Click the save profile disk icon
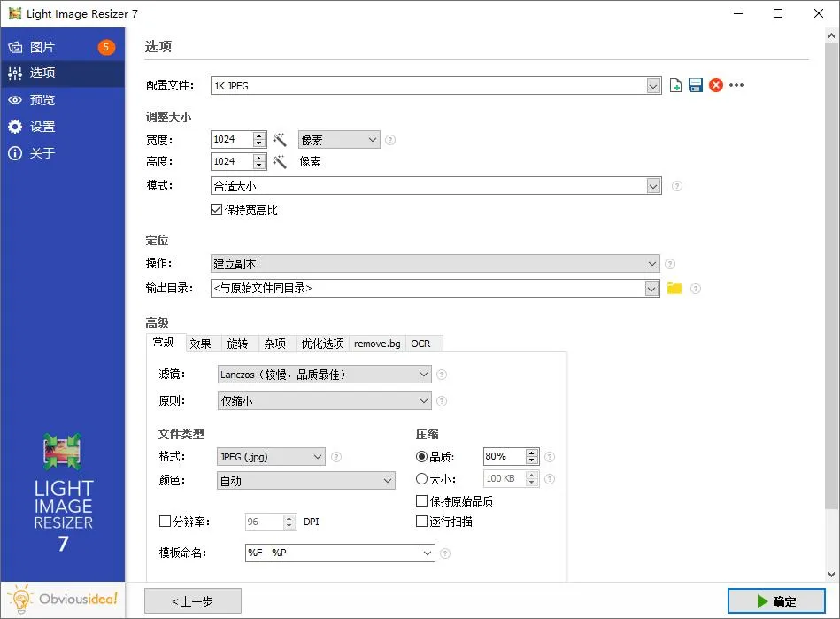This screenshot has height=619, width=840. point(695,86)
